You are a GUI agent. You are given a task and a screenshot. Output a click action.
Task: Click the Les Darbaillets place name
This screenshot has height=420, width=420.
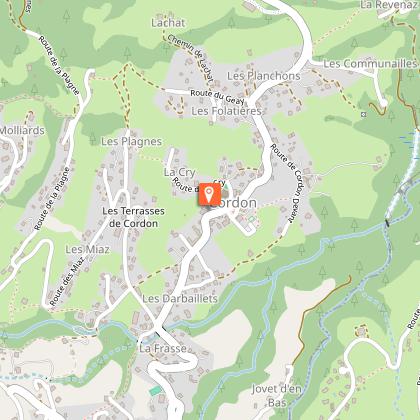[x=180, y=299]
